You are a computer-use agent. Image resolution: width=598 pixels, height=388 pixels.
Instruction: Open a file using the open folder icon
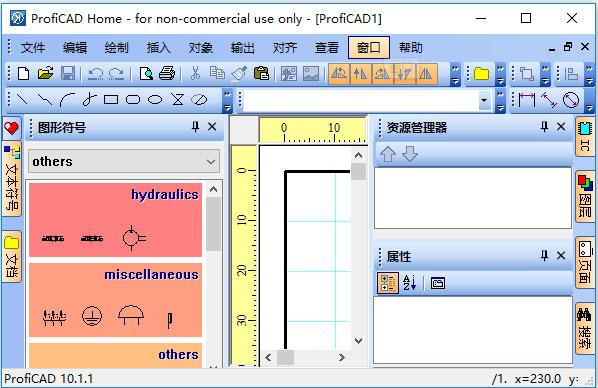[x=45, y=74]
